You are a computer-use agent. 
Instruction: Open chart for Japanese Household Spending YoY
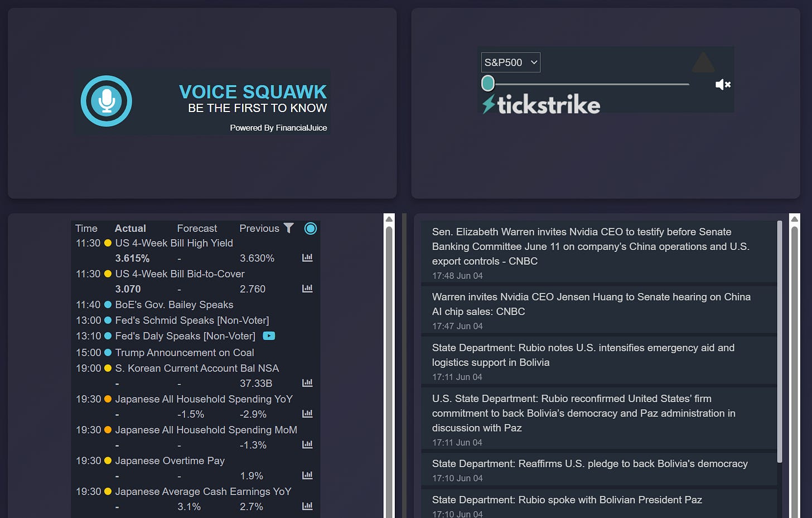point(307,413)
